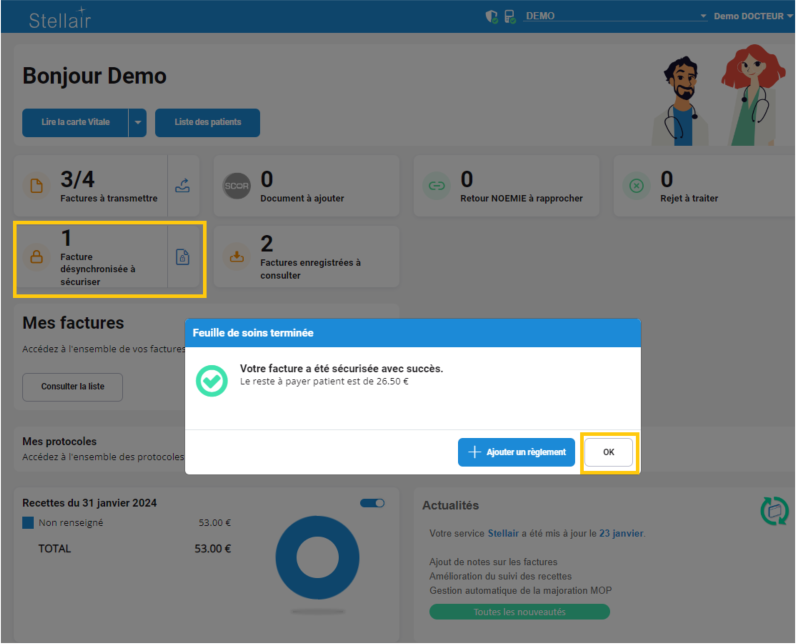The image size is (796, 644).
Task: Click the card reader status icon
Action: click(509, 16)
